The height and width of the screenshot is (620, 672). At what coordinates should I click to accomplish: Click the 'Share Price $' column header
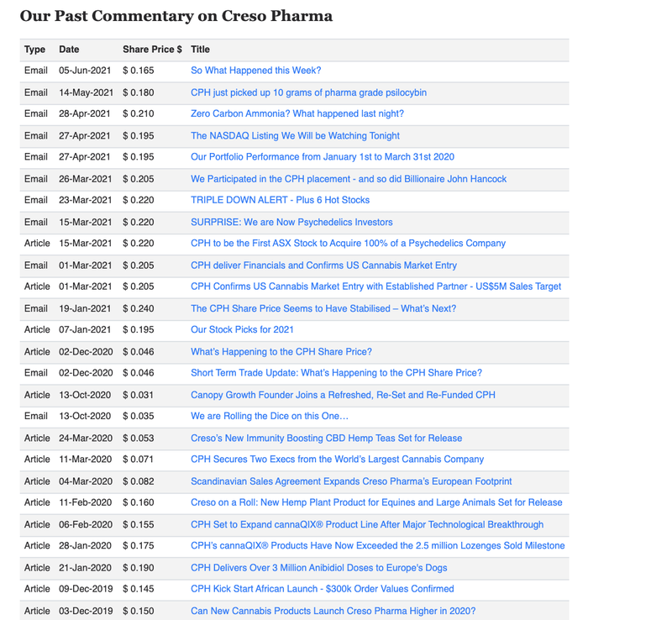tap(152, 50)
